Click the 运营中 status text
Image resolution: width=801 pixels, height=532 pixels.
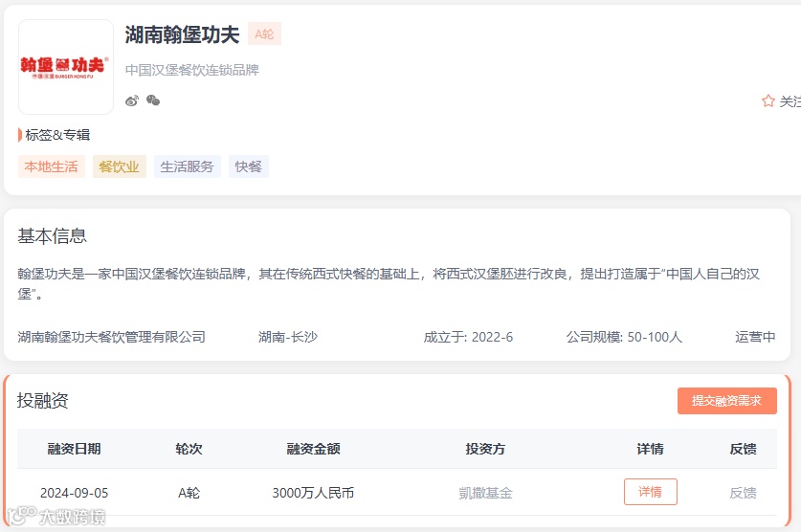click(x=755, y=337)
